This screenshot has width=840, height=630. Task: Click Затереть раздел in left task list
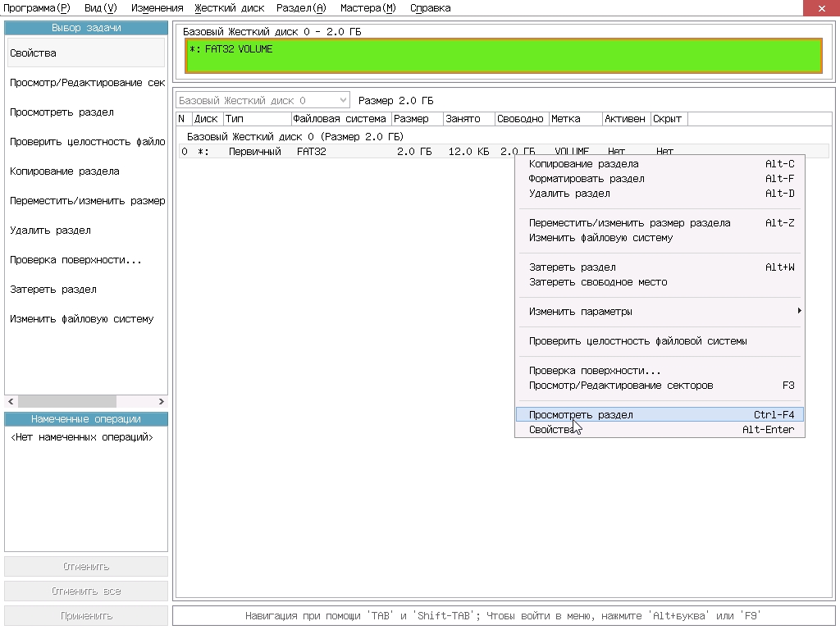(x=53, y=290)
